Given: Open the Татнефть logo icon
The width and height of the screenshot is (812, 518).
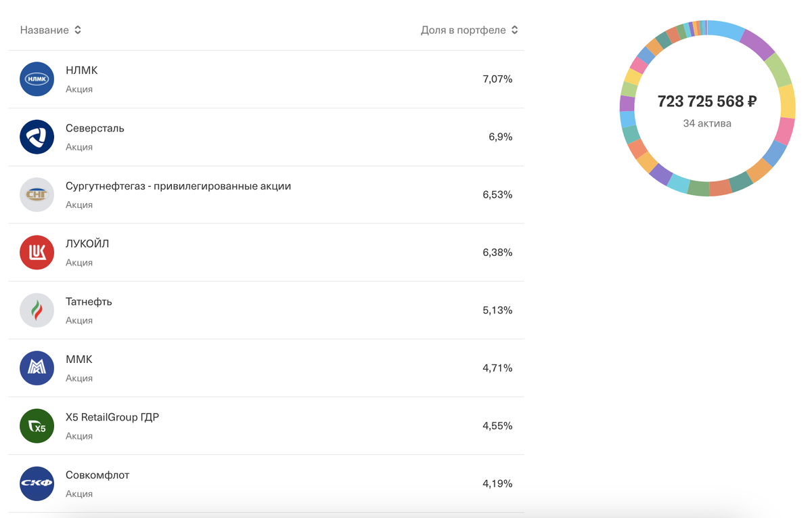Looking at the screenshot, I should [x=37, y=310].
